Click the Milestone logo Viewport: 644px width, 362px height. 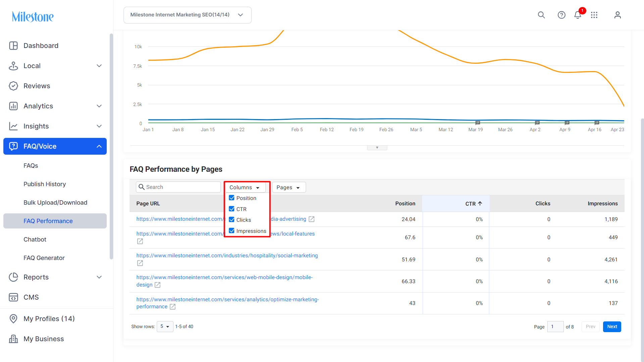point(33,16)
